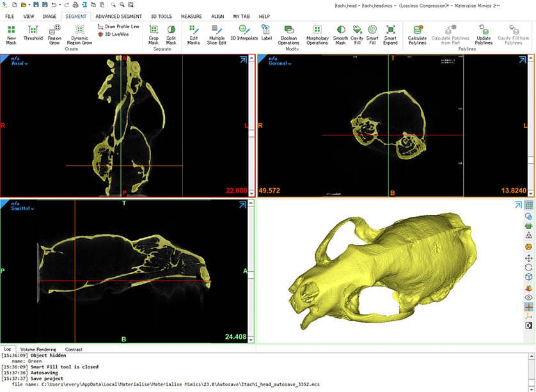
Task: Toggle the crosshair display in 3D sidebar
Action: tap(529, 307)
